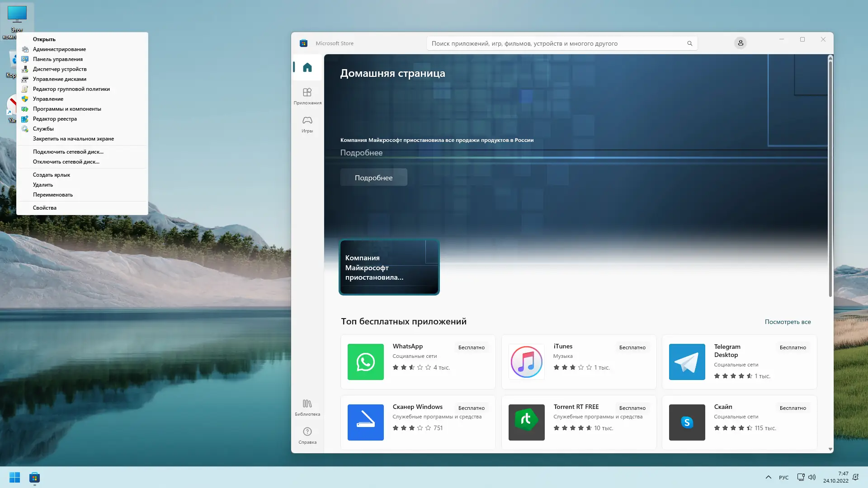868x488 pixels.
Task: Click the Windows Start button
Action: pyautogui.click(x=14, y=478)
